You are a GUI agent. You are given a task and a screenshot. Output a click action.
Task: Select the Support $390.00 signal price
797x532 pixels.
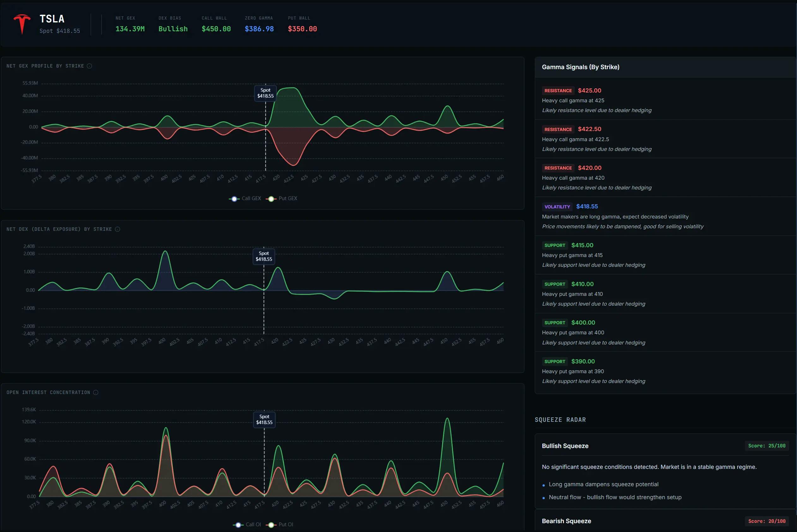583,361
